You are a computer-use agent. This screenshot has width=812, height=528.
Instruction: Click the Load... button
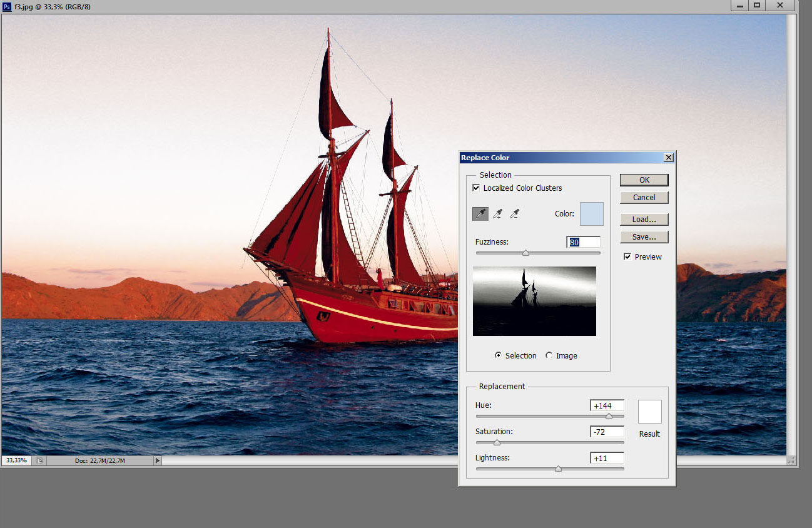pos(644,220)
